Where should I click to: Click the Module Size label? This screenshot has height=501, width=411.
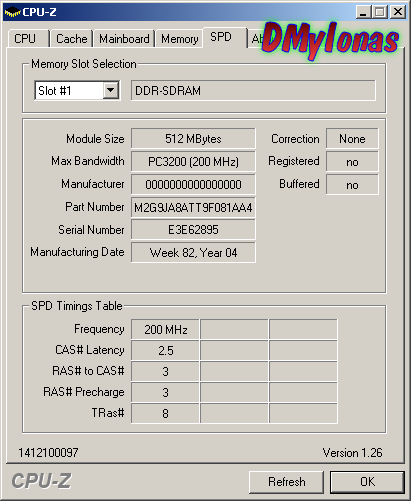point(95,139)
